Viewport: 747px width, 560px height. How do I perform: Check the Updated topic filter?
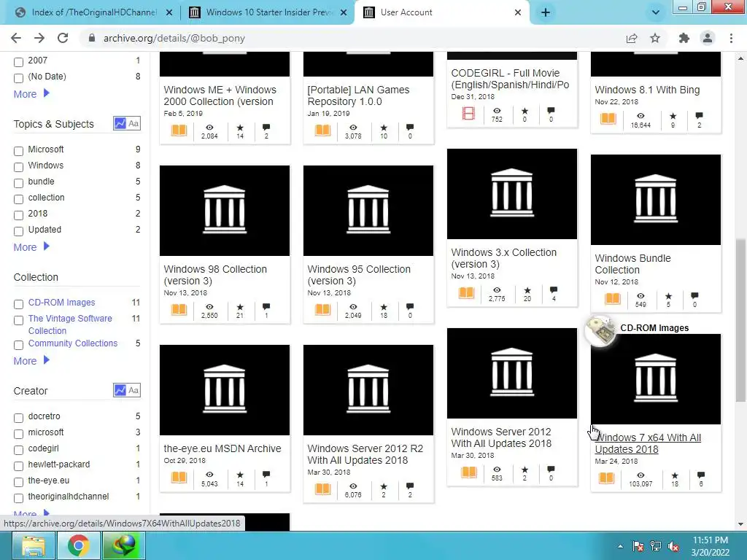[x=18, y=231]
